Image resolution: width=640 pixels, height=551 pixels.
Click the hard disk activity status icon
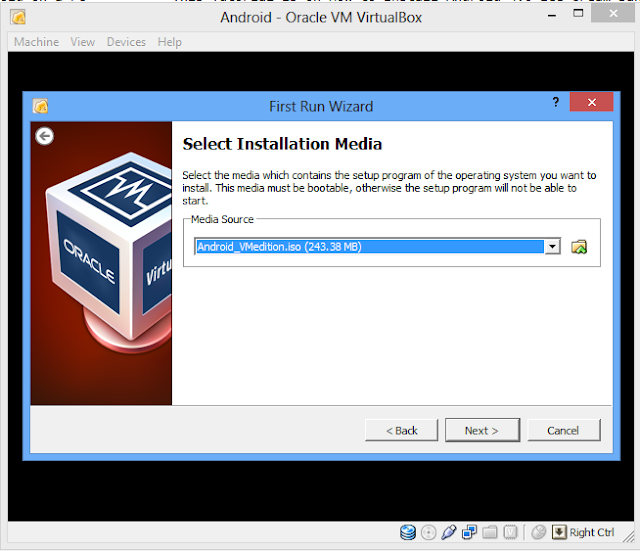pyautogui.click(x=407, y=532)
